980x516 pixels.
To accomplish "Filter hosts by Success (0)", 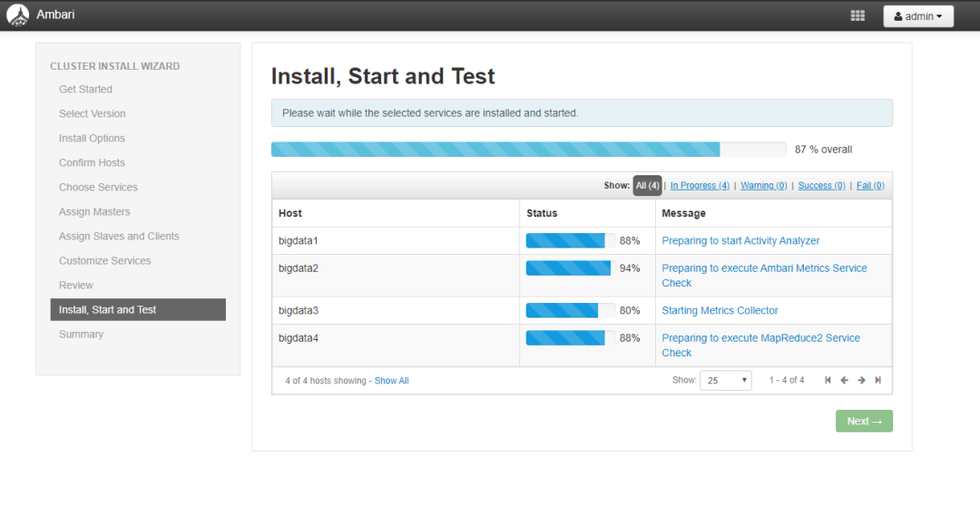I will point(821,186).
